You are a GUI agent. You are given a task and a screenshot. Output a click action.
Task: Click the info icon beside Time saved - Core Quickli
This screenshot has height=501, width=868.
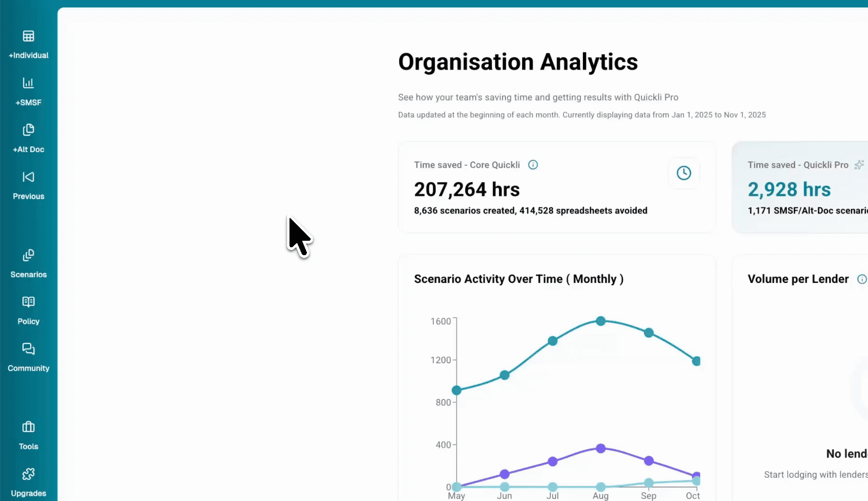(533, 165)
